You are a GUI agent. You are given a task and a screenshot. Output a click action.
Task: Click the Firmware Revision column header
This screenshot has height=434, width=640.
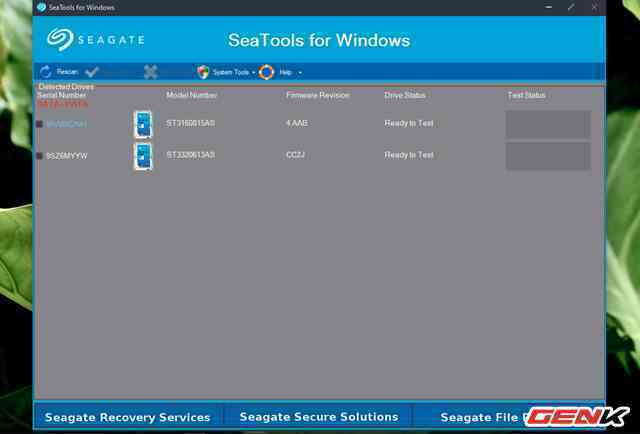point(318,95)
